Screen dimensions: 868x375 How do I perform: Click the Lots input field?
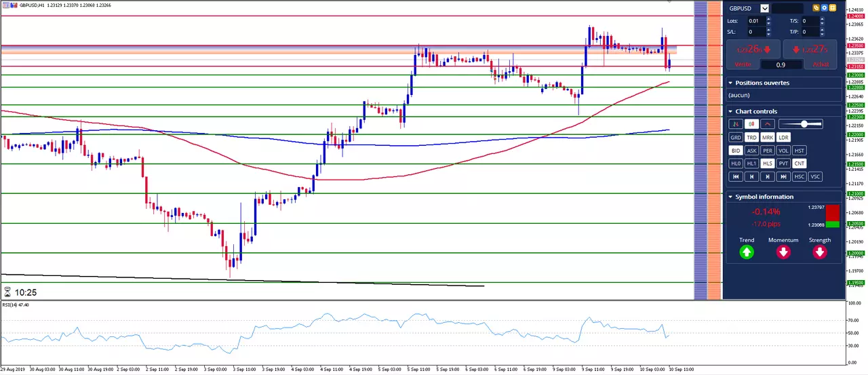tap(756, 21)
